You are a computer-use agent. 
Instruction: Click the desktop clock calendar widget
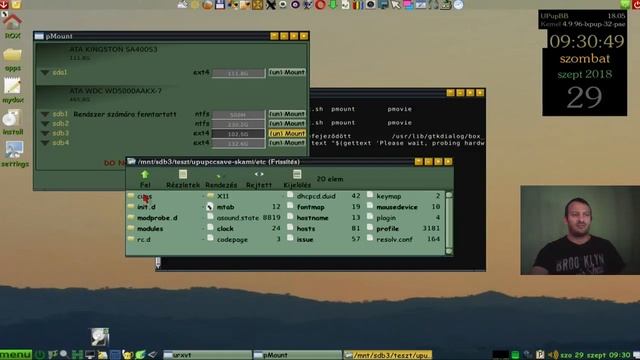(x=584, y=63)
